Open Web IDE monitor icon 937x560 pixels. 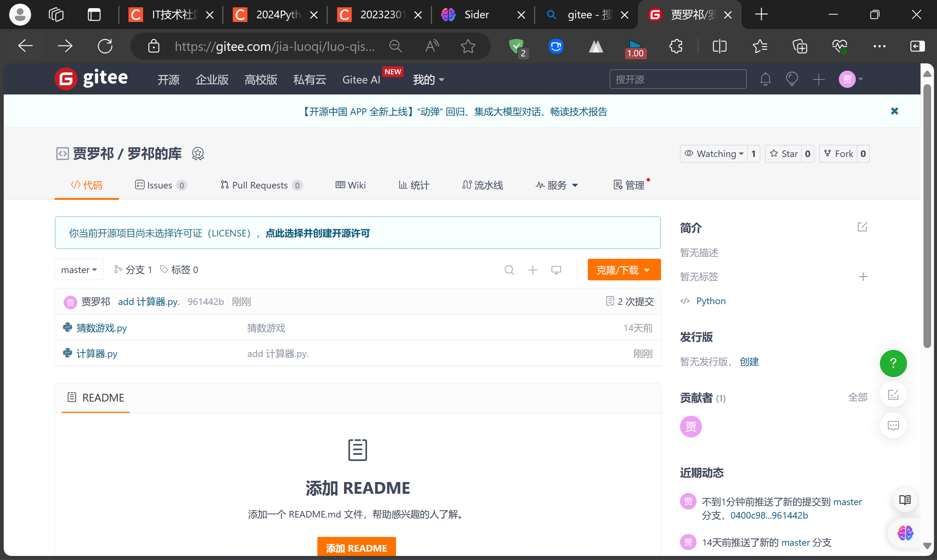pyautogui.click(x=556, y=270)
